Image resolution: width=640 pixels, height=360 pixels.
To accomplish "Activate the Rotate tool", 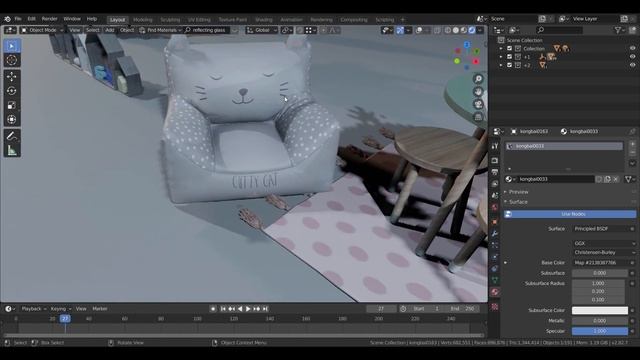I will point(12,91).
